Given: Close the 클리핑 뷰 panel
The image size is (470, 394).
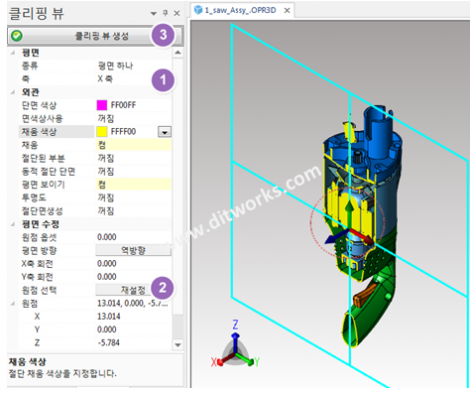Looking at the screenshot, I should point(177,14).
